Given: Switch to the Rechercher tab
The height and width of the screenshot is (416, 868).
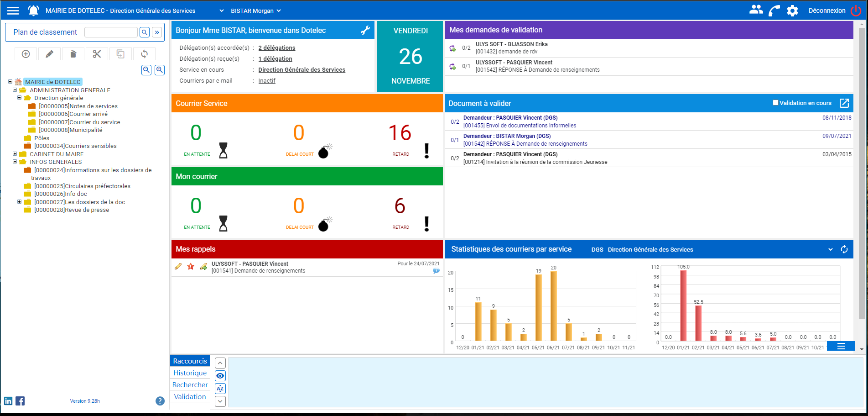Looking at the screenshot, I should pos(190,385).
